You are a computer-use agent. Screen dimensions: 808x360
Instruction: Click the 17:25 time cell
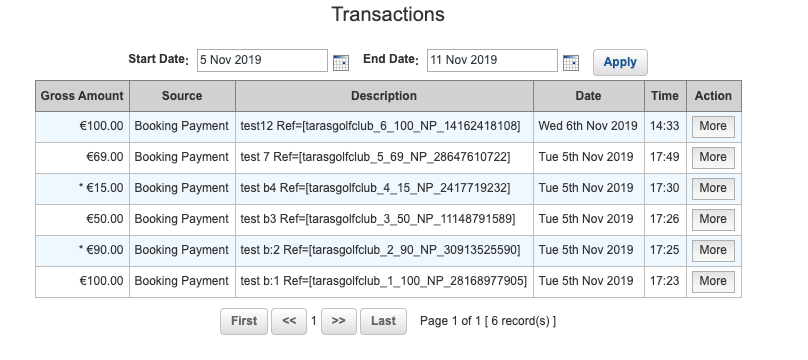click(665, 250)
